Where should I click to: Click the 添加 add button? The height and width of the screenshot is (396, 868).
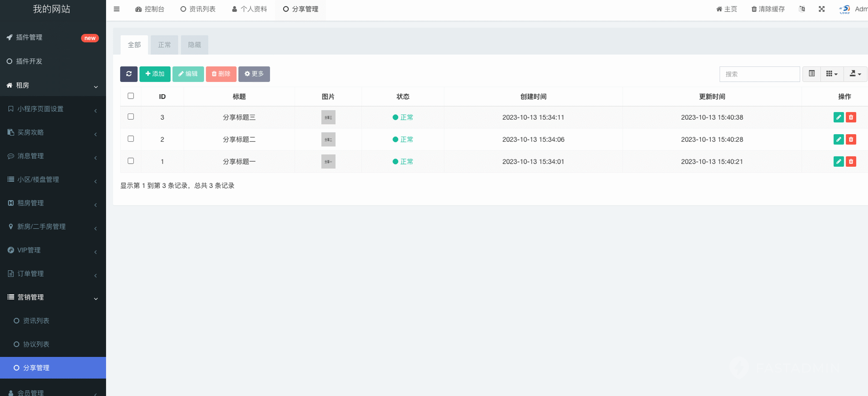click(155, 74)
